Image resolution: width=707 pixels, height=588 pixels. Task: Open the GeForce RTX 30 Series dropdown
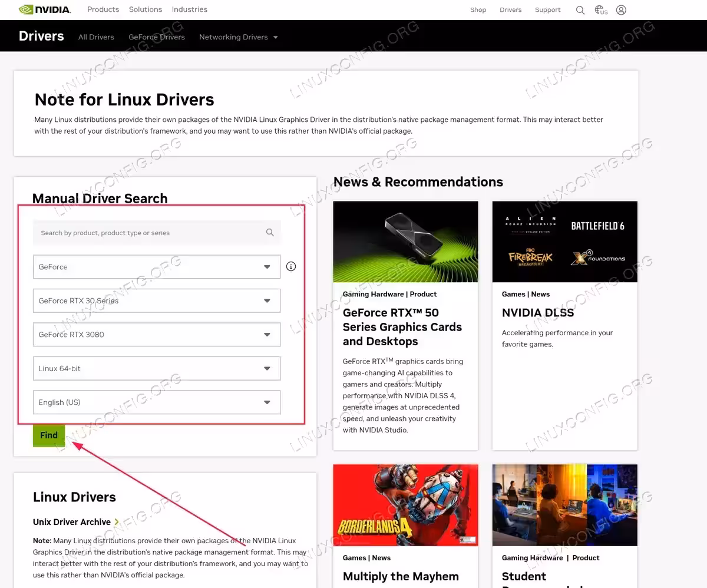157,300
